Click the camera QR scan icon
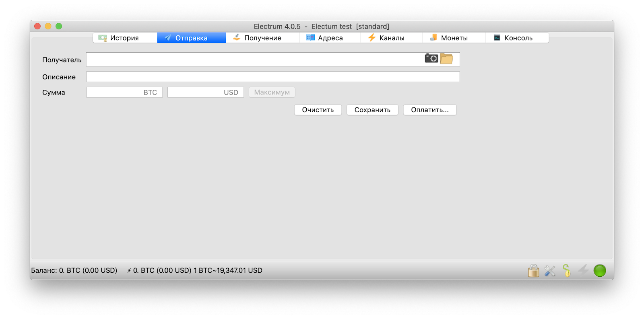The image size is (644, 319). click(x=431, y=58)
